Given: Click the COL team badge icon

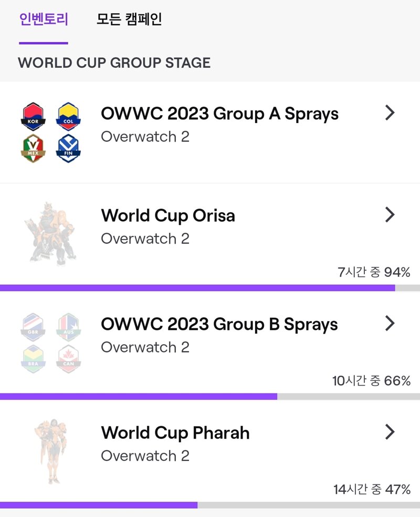Looking at the screenshot, I should click(x=69, y=117).
